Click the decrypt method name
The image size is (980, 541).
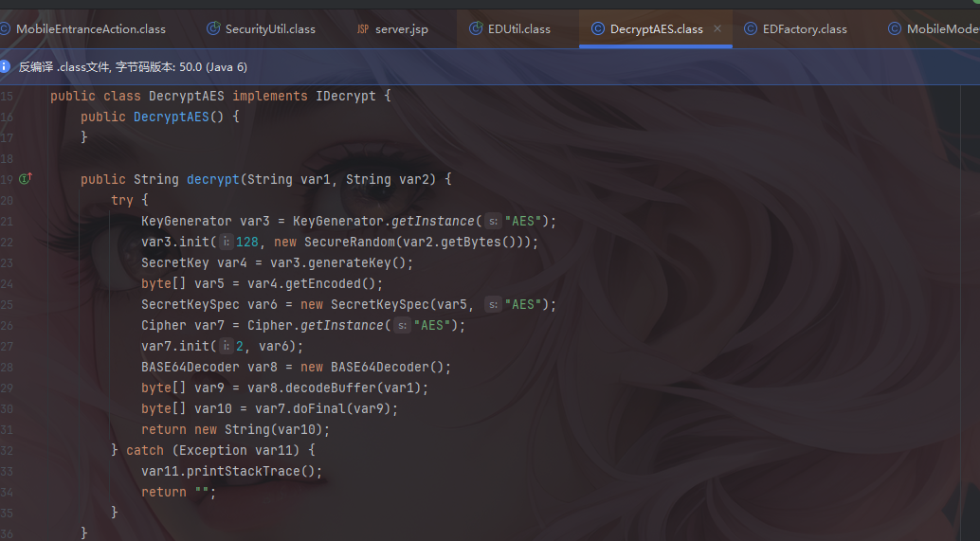click(212, 179)
